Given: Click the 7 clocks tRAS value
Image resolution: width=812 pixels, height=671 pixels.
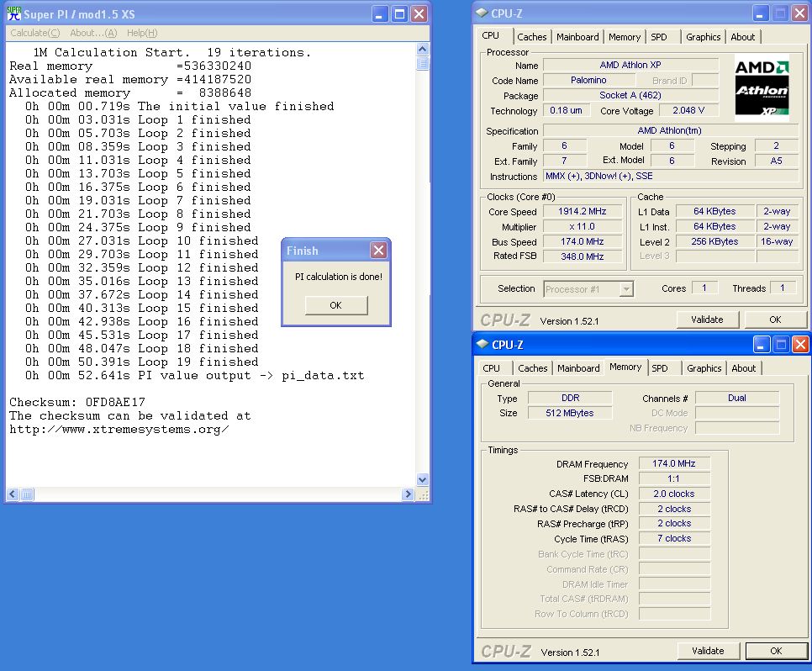Looking at the screenshot, I should [x=674, y=538].
